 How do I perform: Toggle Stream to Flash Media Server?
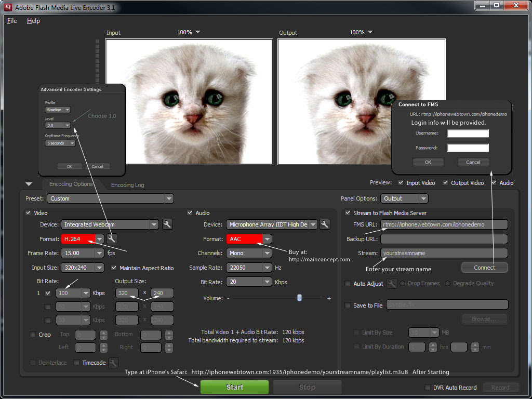pos(348,212)
